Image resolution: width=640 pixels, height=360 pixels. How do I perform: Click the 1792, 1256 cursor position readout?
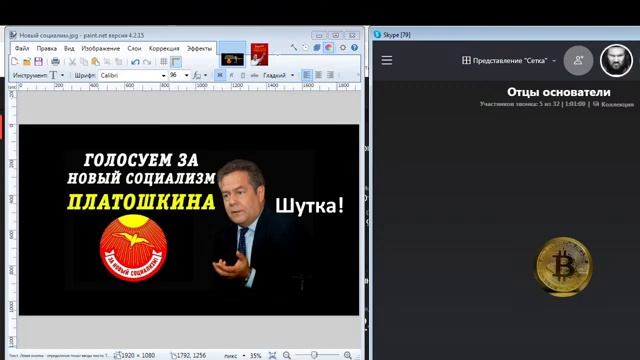click(188, 356)
